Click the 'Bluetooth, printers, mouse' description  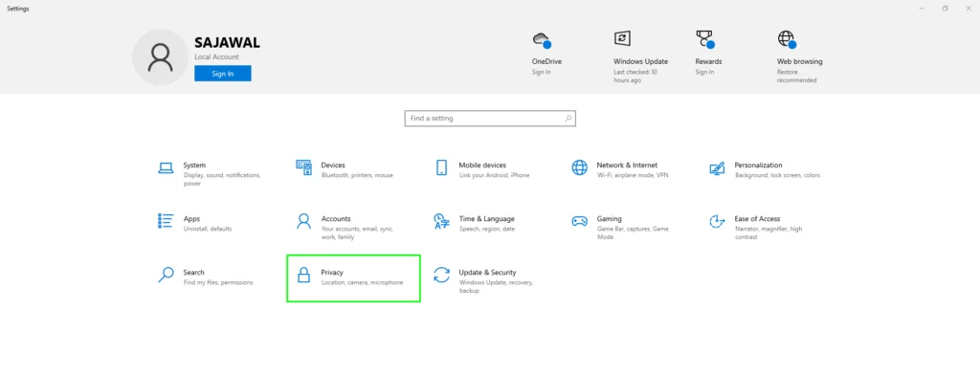(x=357, y=176)
